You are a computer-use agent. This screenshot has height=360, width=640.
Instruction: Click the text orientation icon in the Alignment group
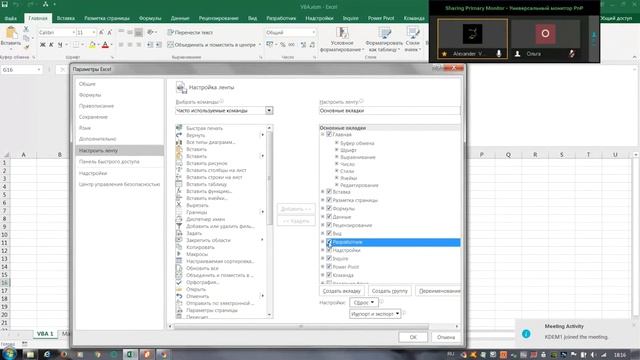151,32
